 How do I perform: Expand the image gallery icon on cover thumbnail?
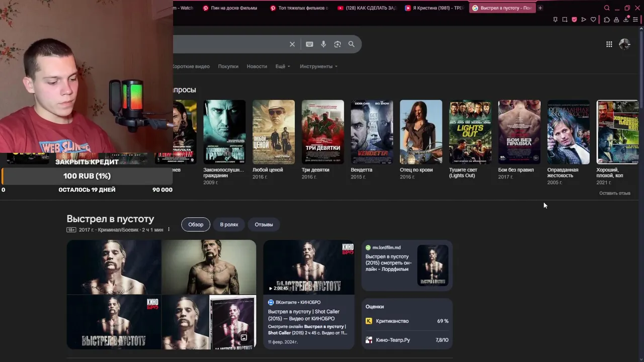244,337
